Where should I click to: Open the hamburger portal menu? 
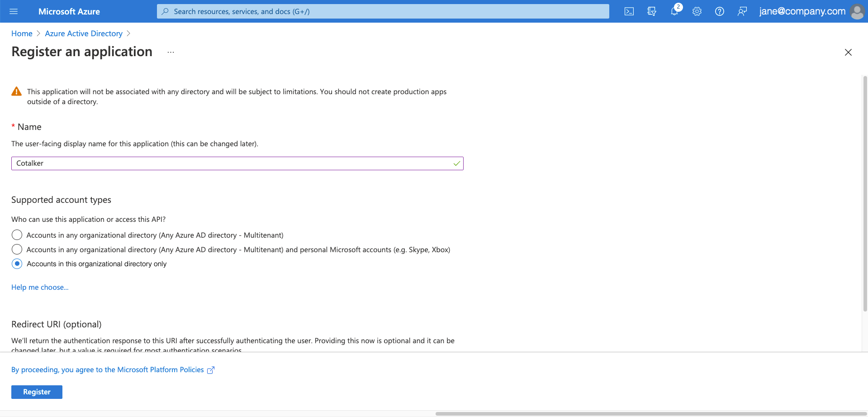[x=14, y=11]
